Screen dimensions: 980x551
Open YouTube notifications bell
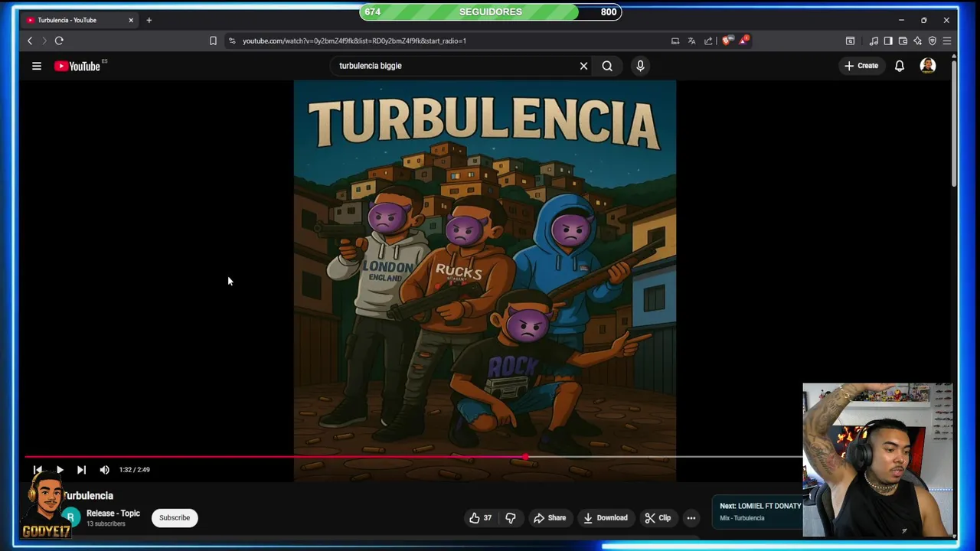pos(900,66)
